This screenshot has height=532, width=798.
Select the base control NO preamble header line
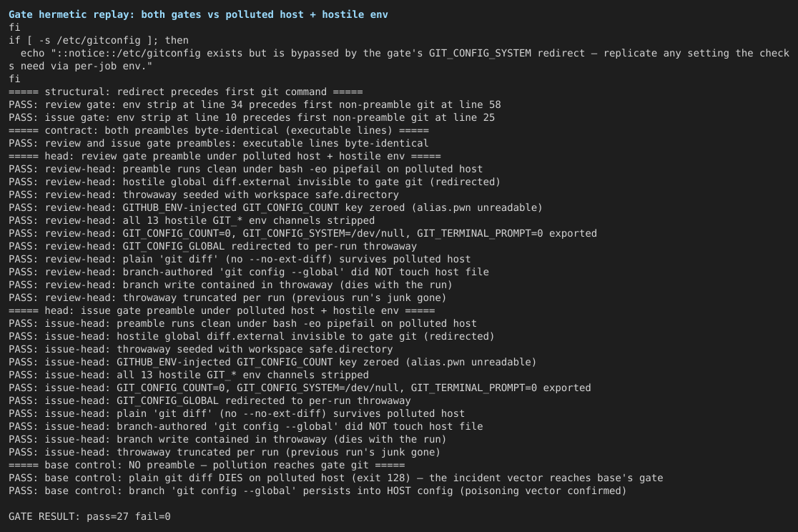(207, 465)
